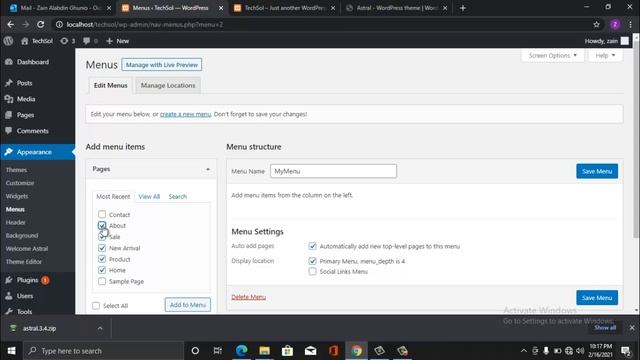Switch to Mail browser tab
Image resolution: width=640 pixels, height=360 pixels.
click(x=60, y=8)
